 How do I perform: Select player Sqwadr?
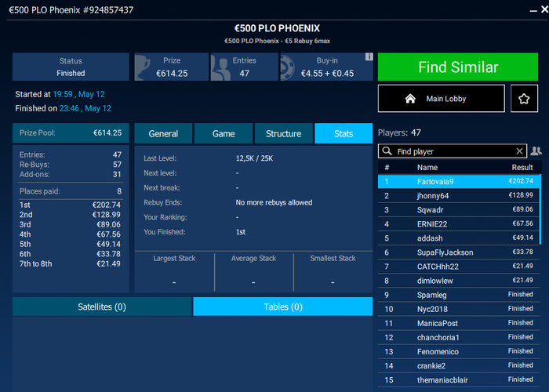tap(459, 209)
